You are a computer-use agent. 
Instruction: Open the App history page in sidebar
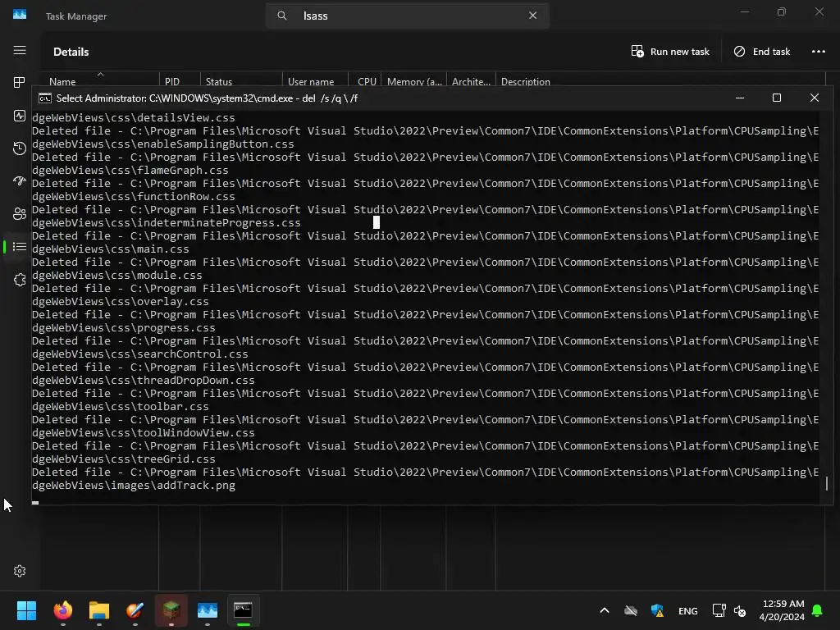pos(20,148)
